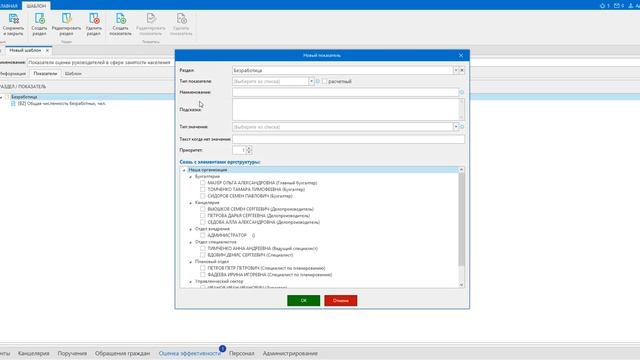This screenshot has width=640, height=360.
Task: Collapse the Отдел специалистов tree node
Action: tap(190, 242)
